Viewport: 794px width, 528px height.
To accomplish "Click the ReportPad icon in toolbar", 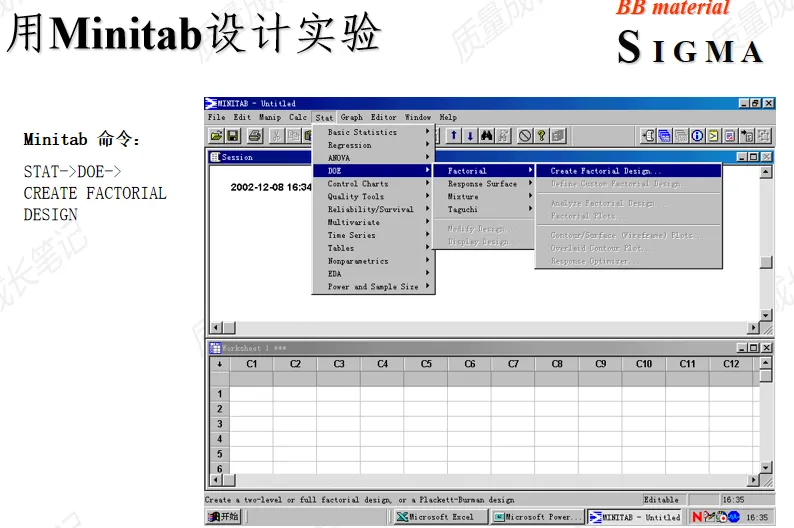I will [x=730, y=136].
